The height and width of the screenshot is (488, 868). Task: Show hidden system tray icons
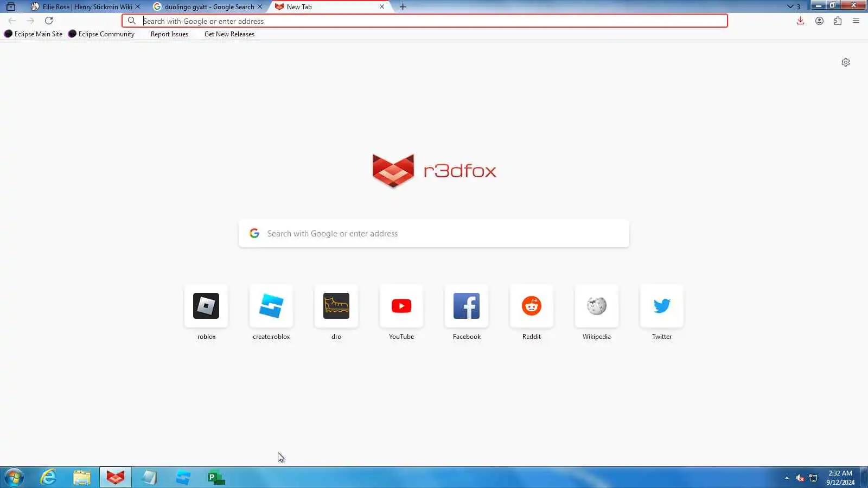(x=787, y=478)
